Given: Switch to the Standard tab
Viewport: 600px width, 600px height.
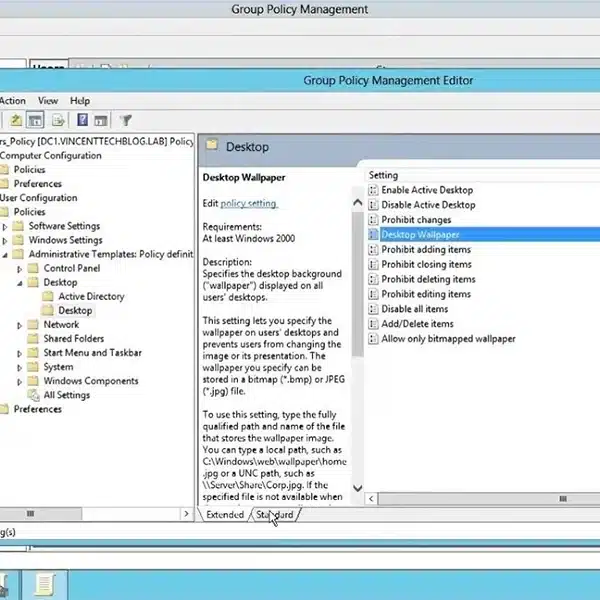Looking at the screenshot, I should (274, 515).
